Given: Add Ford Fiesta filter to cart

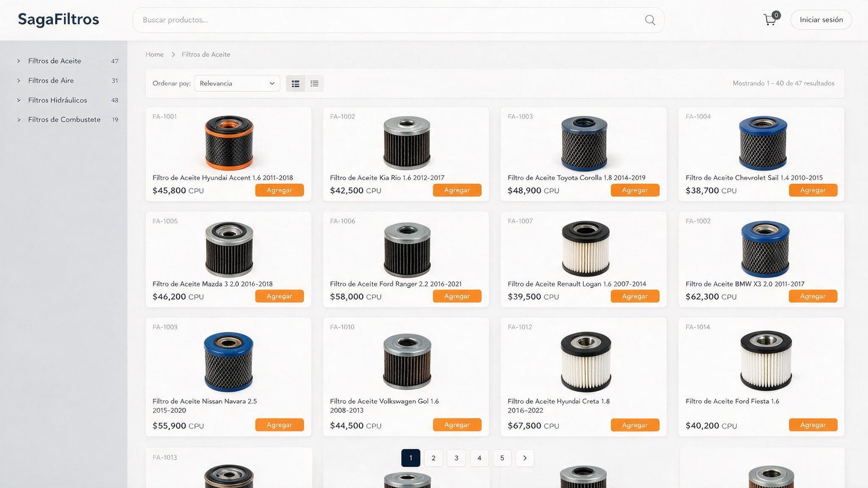Looking at the screenshot, I should pos(813,425).
